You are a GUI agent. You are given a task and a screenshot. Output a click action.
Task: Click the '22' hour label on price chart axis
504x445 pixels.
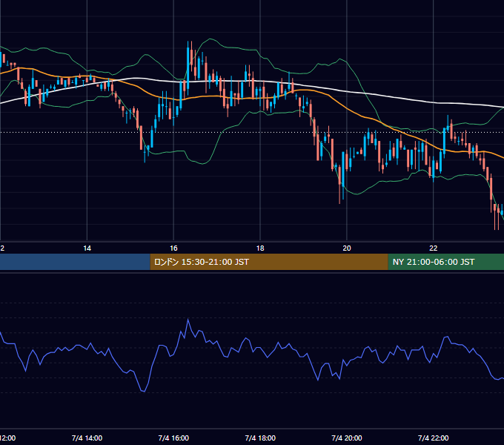click(x=434, y=248)
